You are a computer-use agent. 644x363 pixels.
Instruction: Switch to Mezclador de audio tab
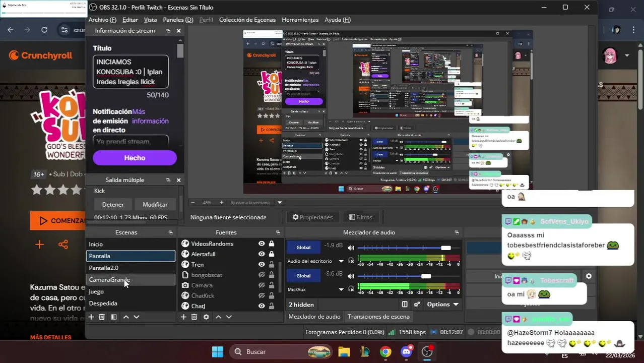click(x=314, y=317)
